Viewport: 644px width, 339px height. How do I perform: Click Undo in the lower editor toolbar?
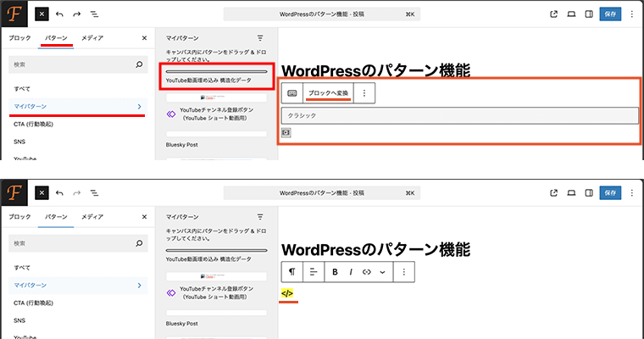click(59, 192)
